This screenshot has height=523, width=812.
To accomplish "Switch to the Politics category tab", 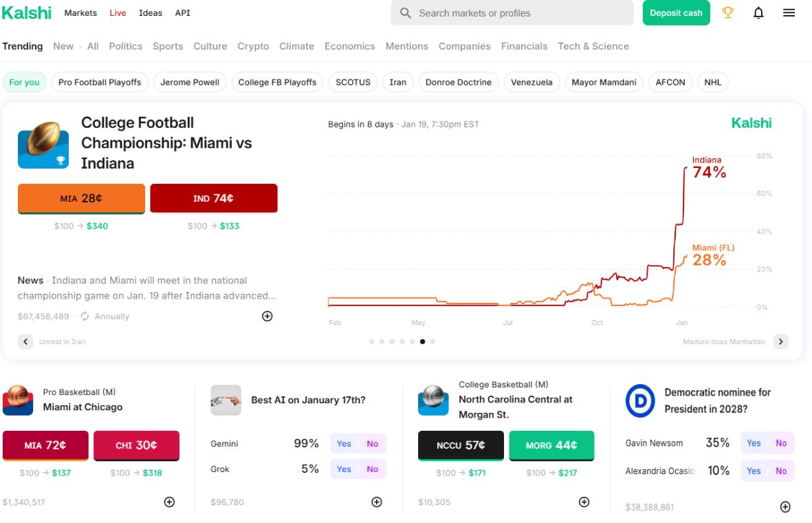I will point(125,46).
